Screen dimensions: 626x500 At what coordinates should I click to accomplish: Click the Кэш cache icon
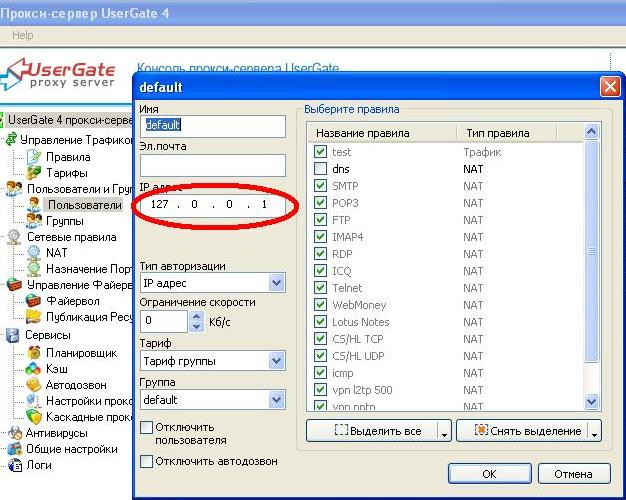[34, 369]
